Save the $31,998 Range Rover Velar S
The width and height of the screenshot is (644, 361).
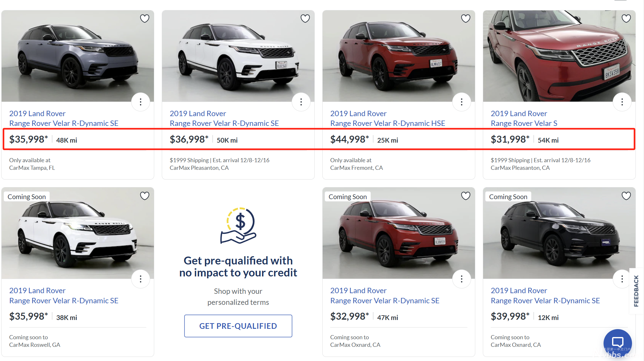626,19
